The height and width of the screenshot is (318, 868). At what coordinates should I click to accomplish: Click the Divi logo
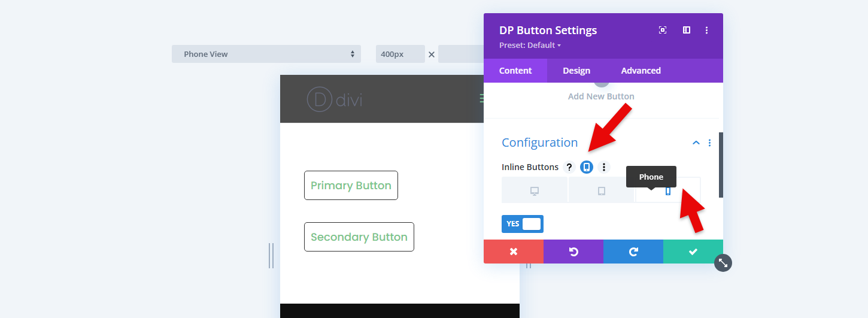click(335, 99)
